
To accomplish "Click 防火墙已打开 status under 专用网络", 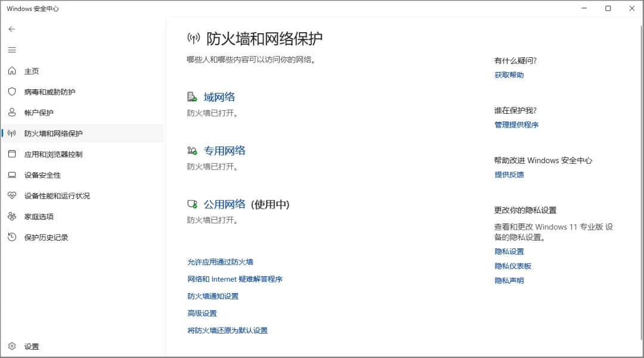I will (x=213, y=167).
